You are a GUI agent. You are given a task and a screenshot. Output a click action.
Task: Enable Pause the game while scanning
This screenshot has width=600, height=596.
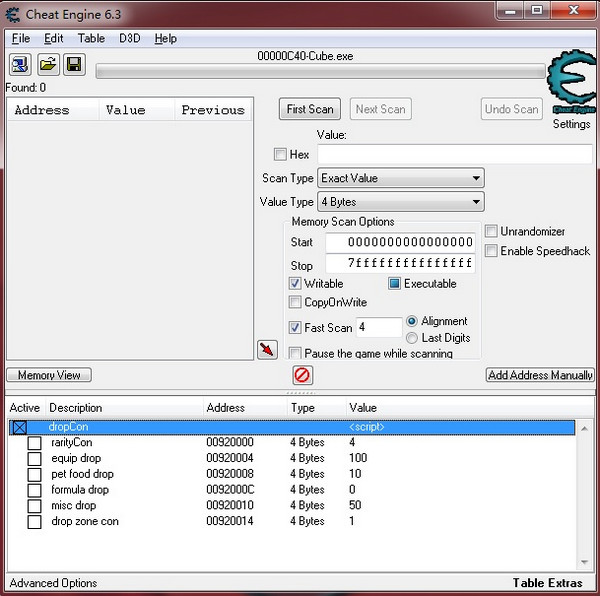point(295,353)
